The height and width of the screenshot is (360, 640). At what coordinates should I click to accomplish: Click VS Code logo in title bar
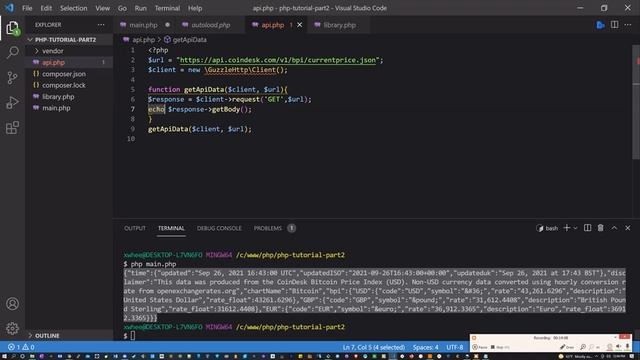[x=9, y=8]
